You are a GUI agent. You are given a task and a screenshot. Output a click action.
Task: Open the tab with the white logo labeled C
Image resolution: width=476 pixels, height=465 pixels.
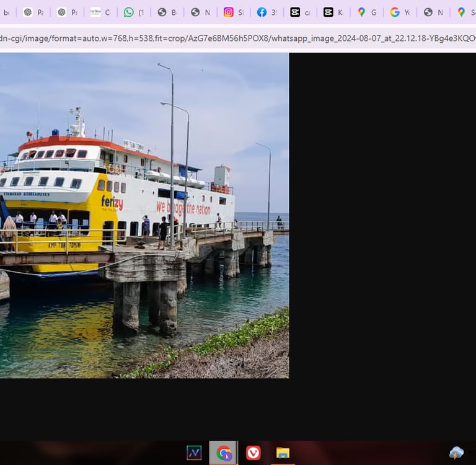[x=100, y=12]
